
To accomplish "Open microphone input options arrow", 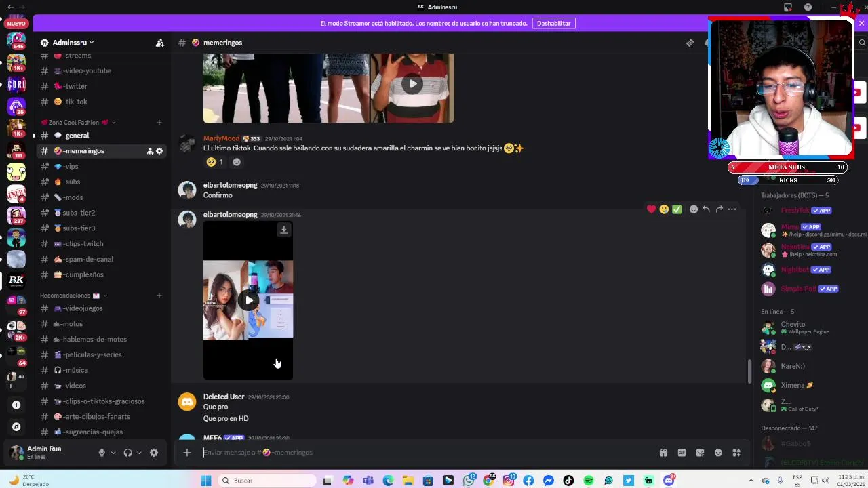I will click(113, 453).
